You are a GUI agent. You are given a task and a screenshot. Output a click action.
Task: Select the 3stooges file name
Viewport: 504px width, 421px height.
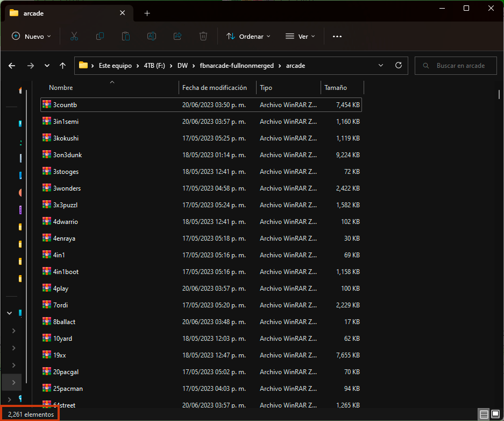(x=66, y=172)
